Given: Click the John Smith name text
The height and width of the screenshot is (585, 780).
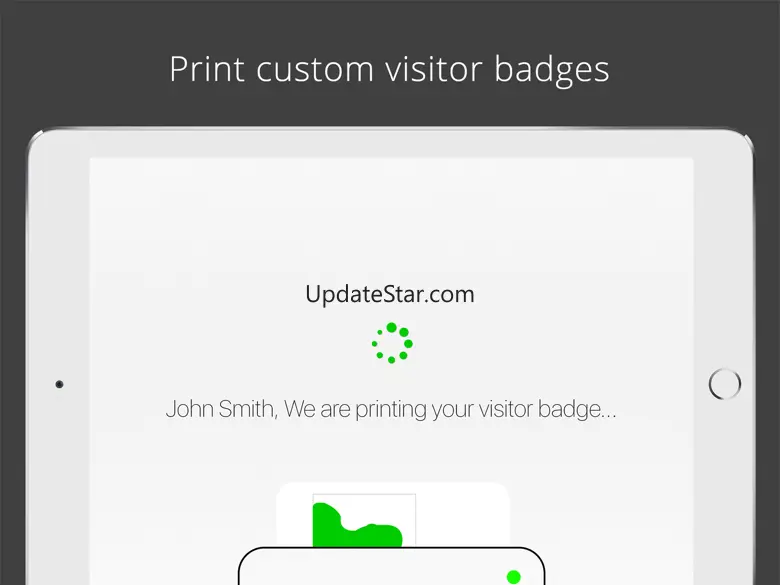Looking at the screenshot, I should tap(221, 409).
